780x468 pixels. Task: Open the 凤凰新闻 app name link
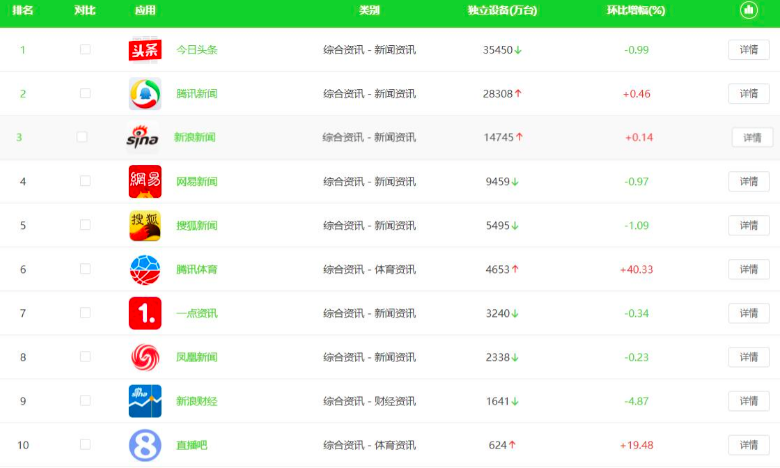point(197,357)
